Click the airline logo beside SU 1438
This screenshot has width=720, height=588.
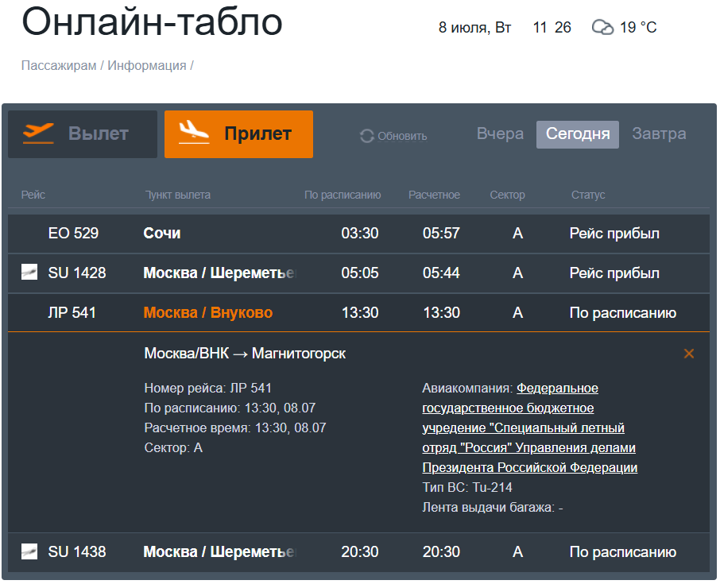29,551
